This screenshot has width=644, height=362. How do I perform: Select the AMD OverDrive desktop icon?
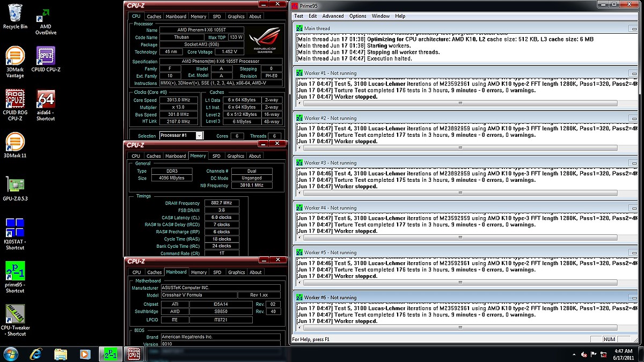[x=46, y=22]
